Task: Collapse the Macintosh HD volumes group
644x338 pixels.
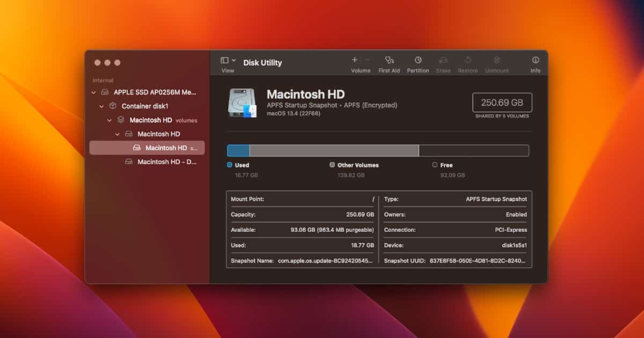Action: point(109,120)
